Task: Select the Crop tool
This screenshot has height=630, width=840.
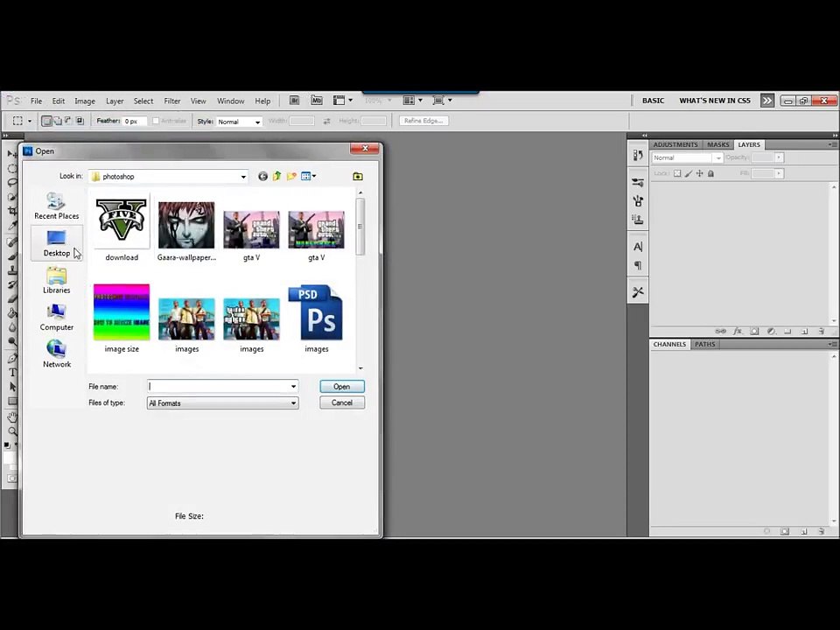Action: point(11,211)
